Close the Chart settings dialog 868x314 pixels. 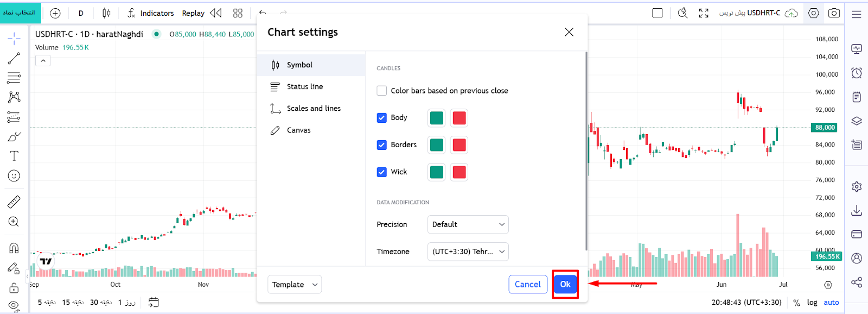[x=569, y=32]
